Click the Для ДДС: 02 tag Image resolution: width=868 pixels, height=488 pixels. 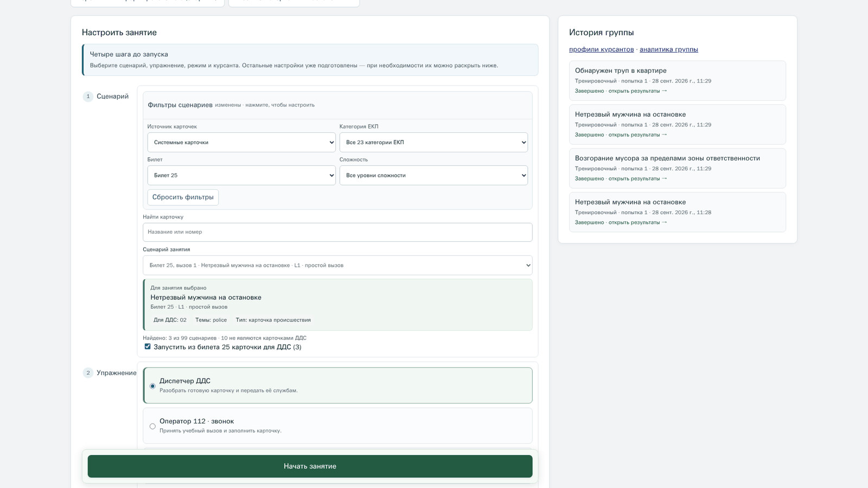pos(170,320)
